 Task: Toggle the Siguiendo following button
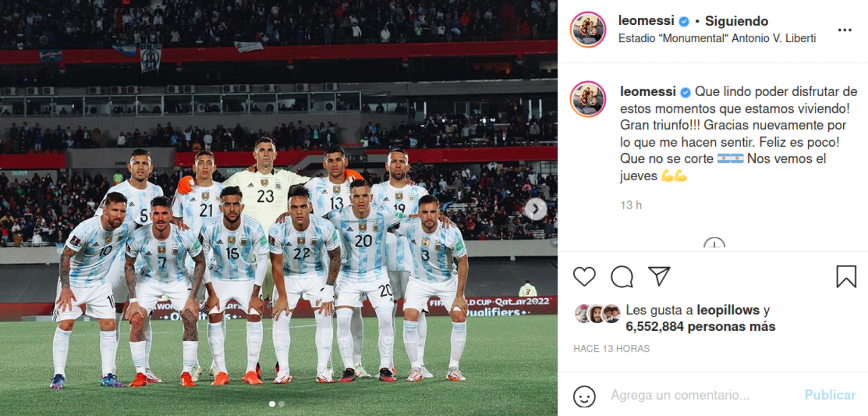tap(736, 21)
